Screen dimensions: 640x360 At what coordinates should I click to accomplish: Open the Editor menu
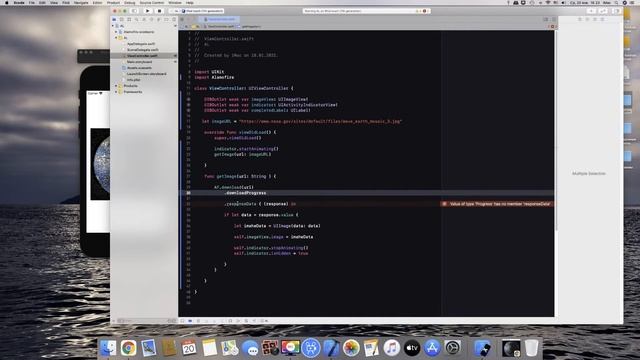click(x=98, y=2)
